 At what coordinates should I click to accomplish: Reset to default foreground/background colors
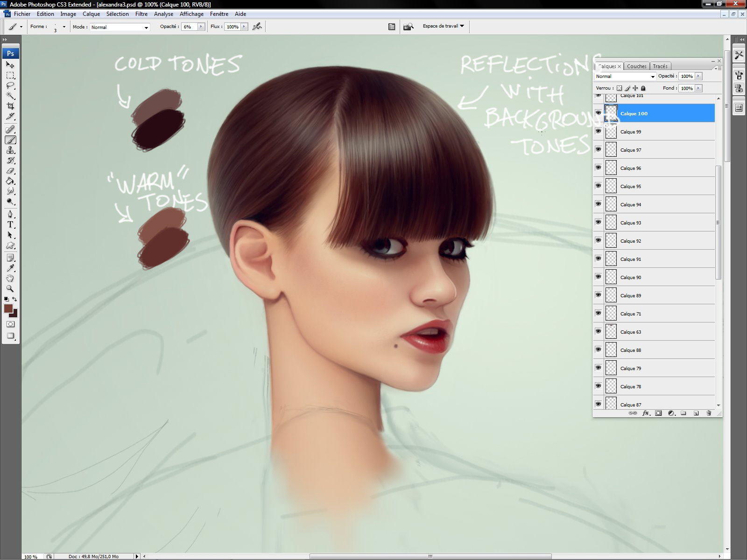point(6,299)
